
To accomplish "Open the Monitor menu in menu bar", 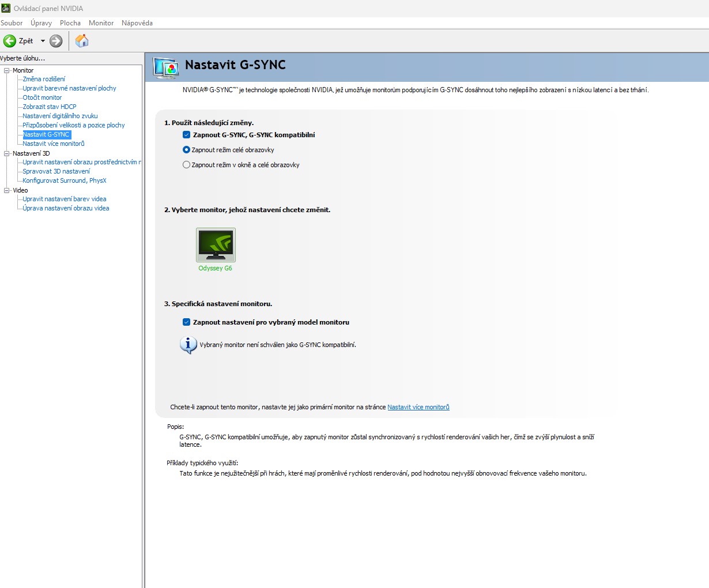I will coord(101,23).
